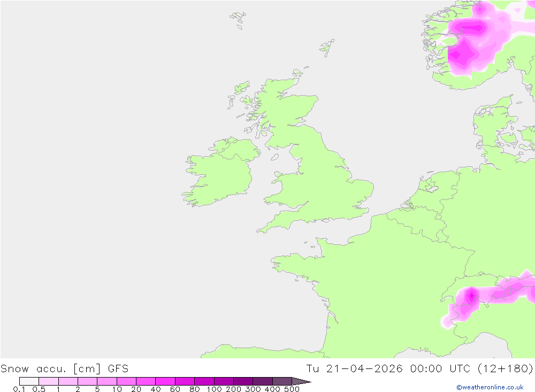Click the '40' legend label
The width and height of the screenshot is (535, 392).
[x=156, y=389]
